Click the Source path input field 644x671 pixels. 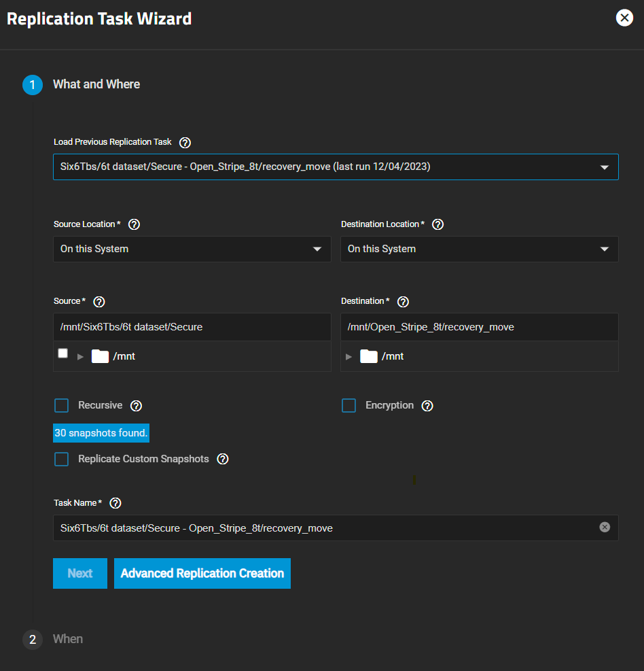pos(192,327)
